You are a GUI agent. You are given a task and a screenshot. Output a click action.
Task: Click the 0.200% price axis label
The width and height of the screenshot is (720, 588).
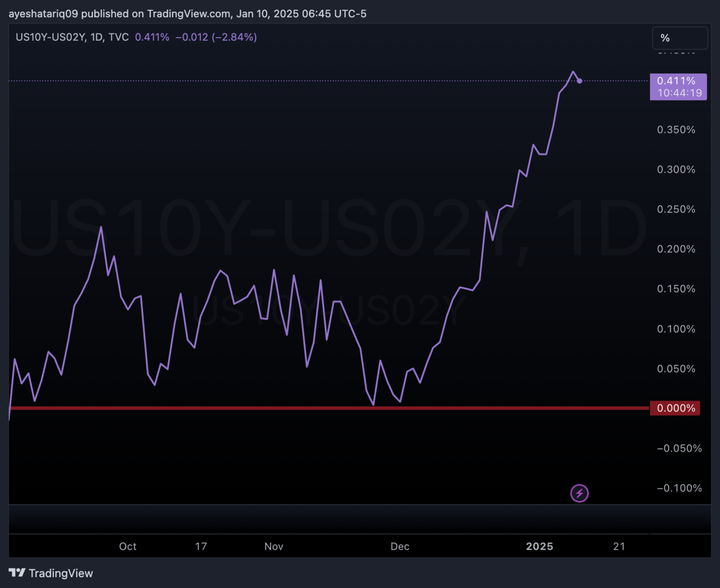click(x=676, y=249)
